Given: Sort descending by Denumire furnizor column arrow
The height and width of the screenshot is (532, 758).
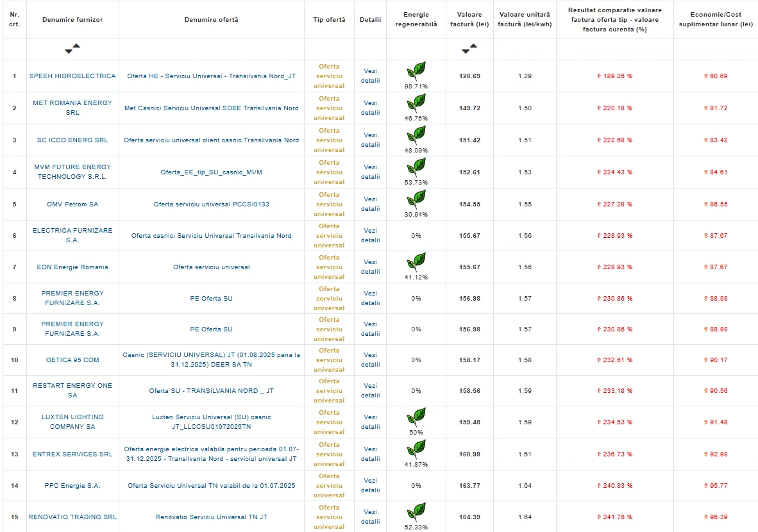Looking at the screenshot, I should tap(69, 51).
